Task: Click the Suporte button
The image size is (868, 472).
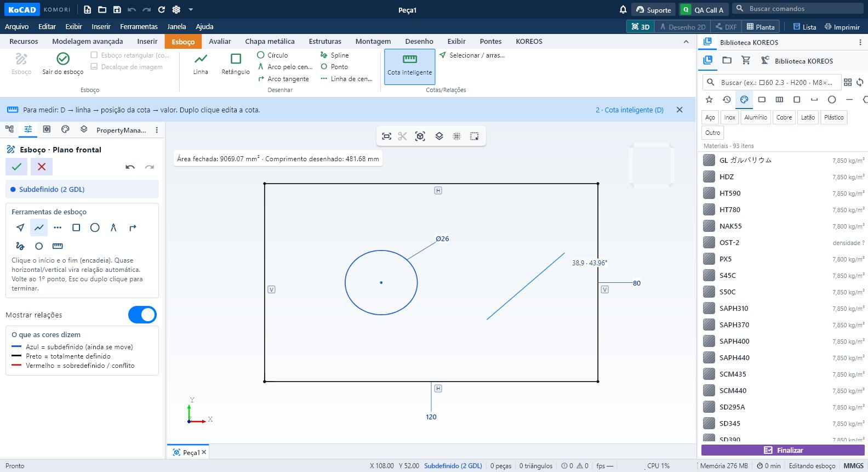Action: [x=653, y=9]
